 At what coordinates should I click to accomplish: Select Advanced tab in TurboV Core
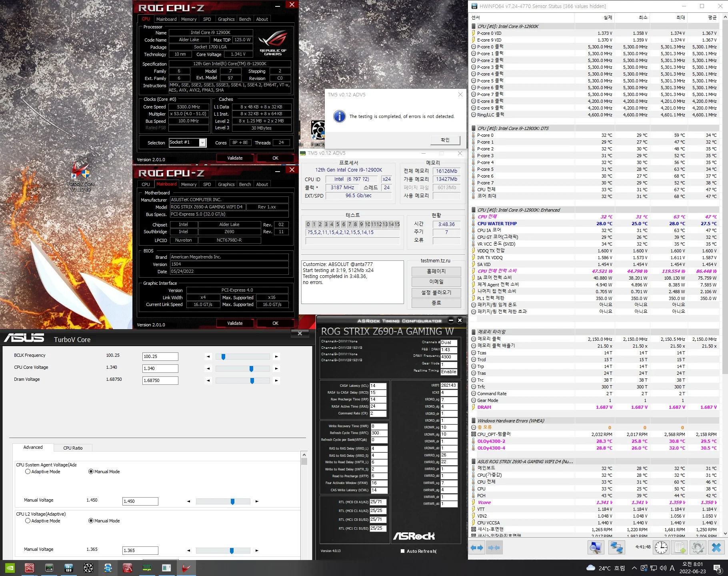pyautogui.click(x=33, y=447)
